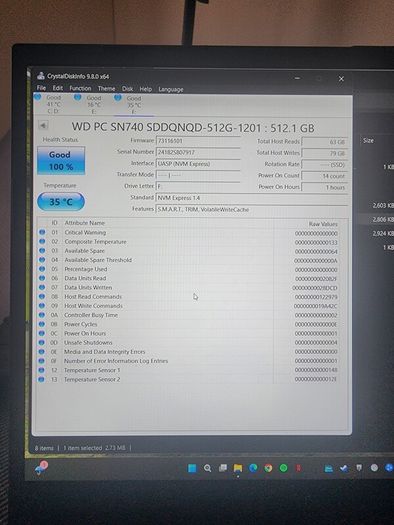The width and height of the screenshot is (394, 525).
Task: Click the Standard field NVM Express 1.4
Action: point(252,198)
